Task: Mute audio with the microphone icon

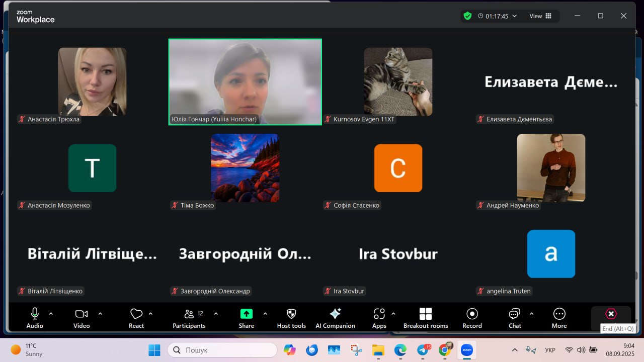Action: (x=35, y=314)
